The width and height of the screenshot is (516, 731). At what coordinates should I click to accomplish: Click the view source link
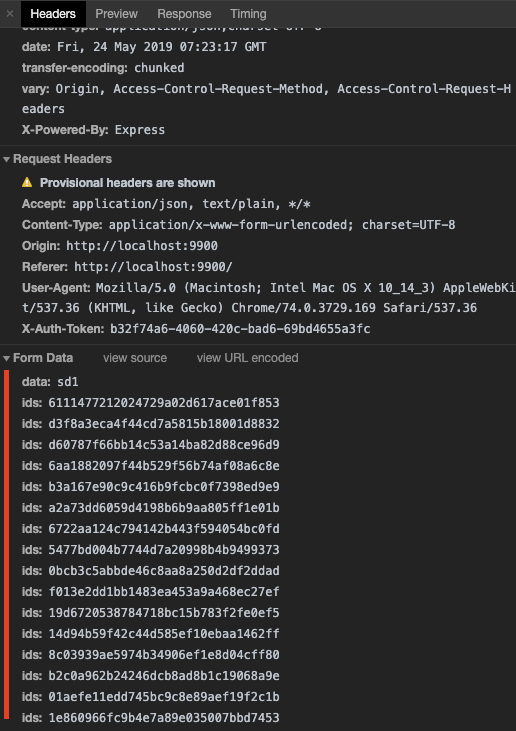135,358
